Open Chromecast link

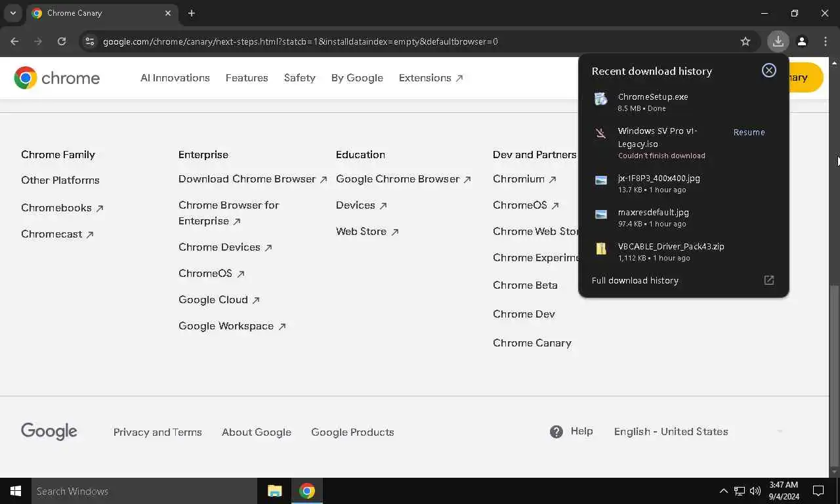tap(57, 234)
